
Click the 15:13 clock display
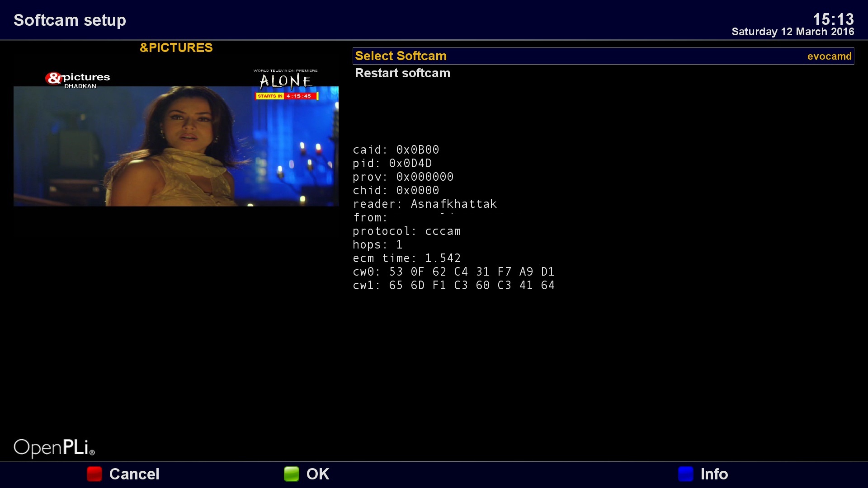[x=833, y=19]
